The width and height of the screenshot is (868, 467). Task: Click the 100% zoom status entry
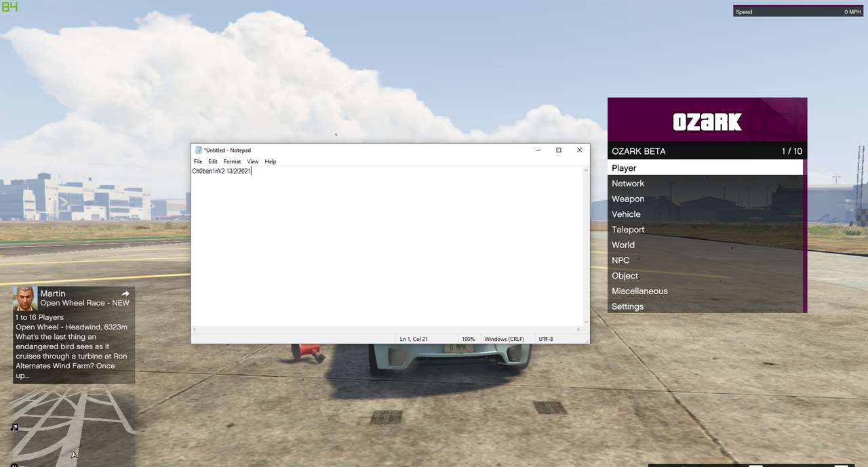pos(469,338)
